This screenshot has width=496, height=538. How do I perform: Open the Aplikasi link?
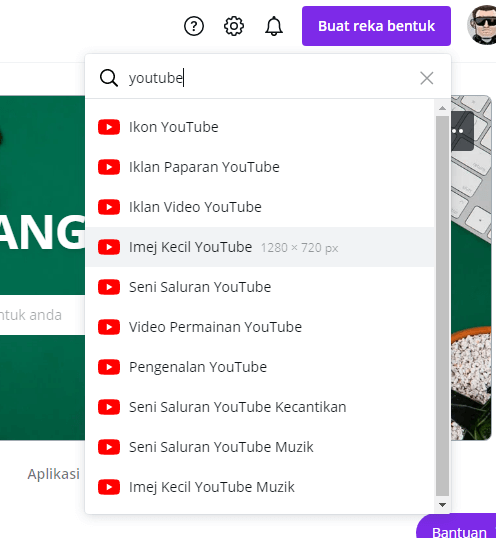pyautogui.click(x=54, y=474)
